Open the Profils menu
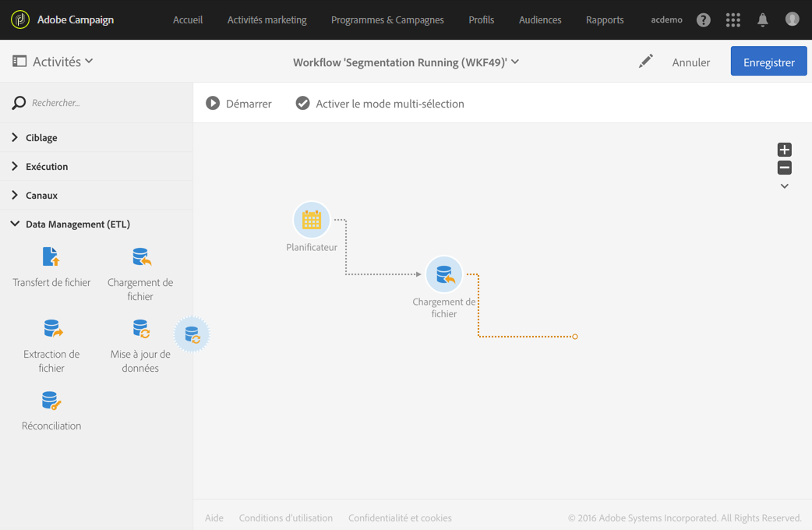812x530 pixels. [481, 20]
